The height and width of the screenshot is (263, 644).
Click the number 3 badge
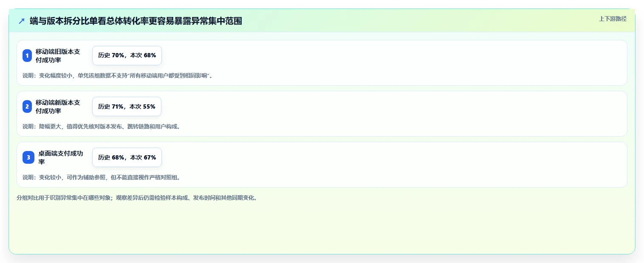pyautogui.click(x=28, y=157)
